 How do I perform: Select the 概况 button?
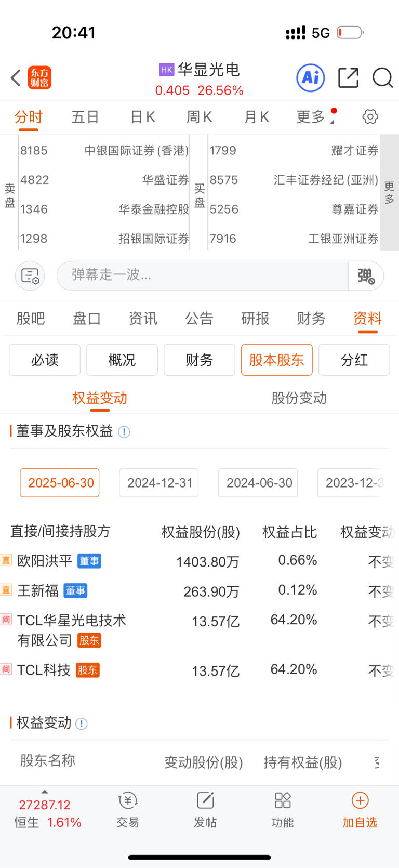click(122, 360)
